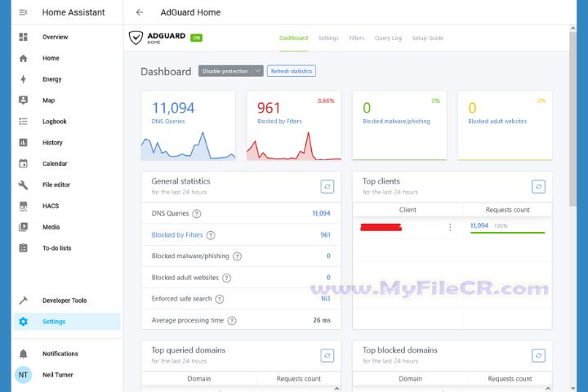Image resolution: width=588 pixels, height=392 pixels.
Task: Switch to the Dashboard tab
Action: point(294,38)
